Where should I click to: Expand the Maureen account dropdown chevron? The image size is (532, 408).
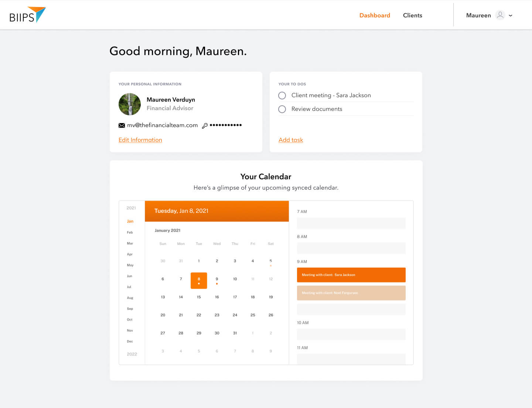point(511,16)
